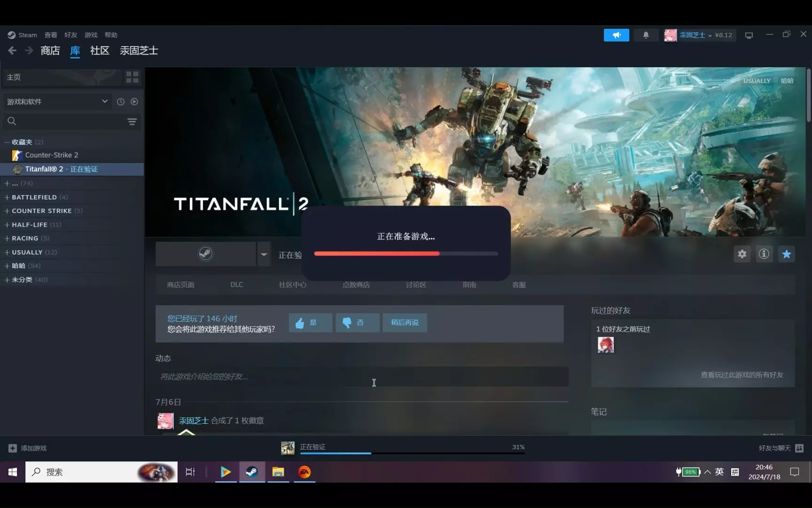Image resolution: width=812 pixels, height=508 pixels.
Task: Switch to the 库 tab
Action: tap(75, 51)
